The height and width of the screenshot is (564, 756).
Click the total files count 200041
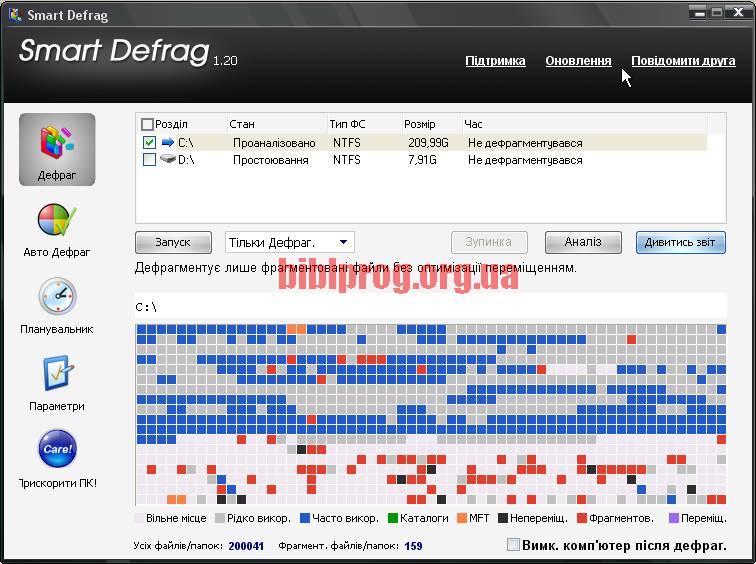pos(246,546)
